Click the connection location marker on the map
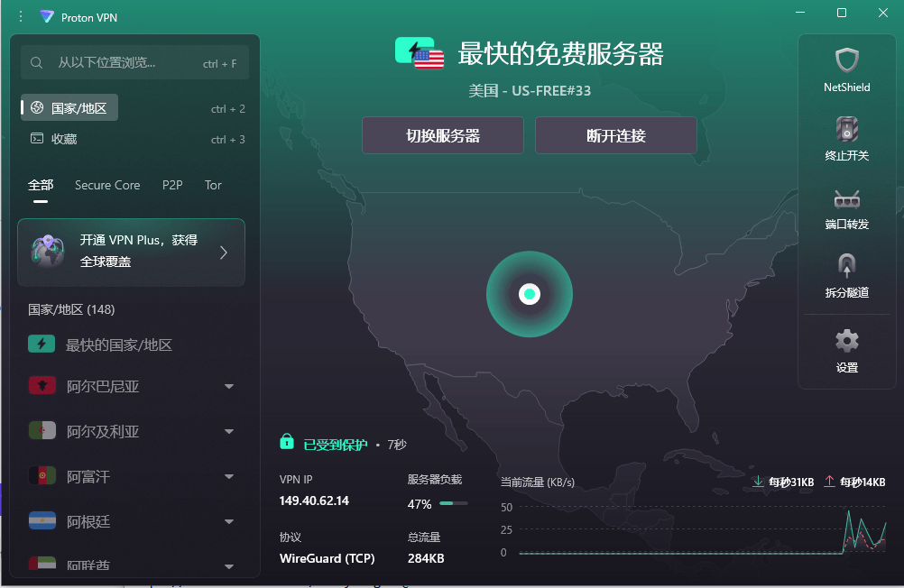The image size is (904, 588). 530,294
